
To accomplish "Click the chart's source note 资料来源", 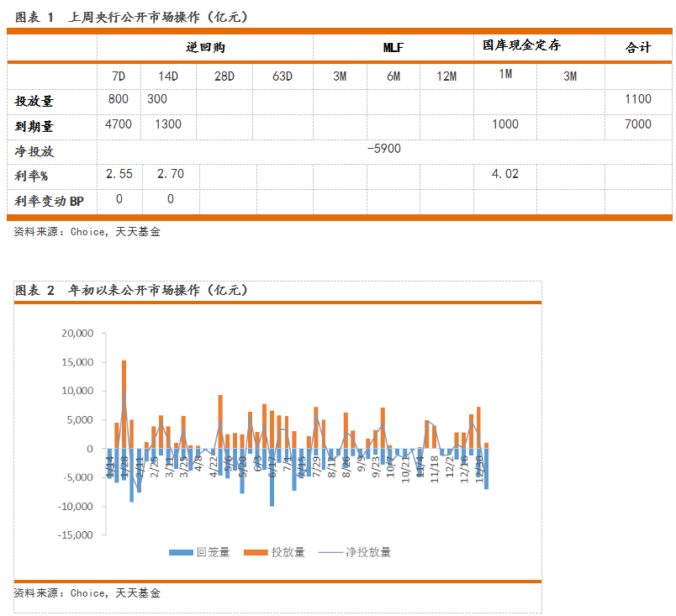I will (87, 593).
